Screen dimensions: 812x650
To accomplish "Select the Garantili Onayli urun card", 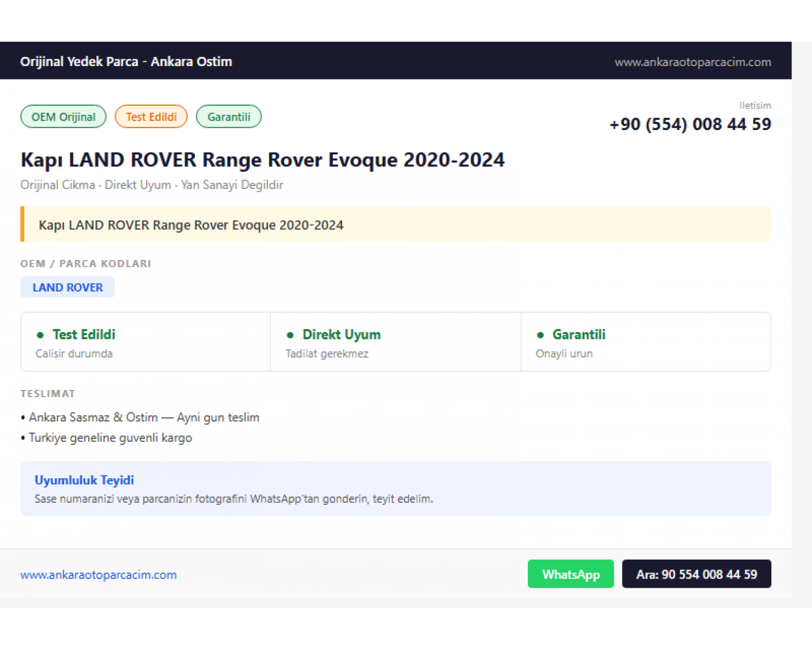I will click(x=646, y=342).
